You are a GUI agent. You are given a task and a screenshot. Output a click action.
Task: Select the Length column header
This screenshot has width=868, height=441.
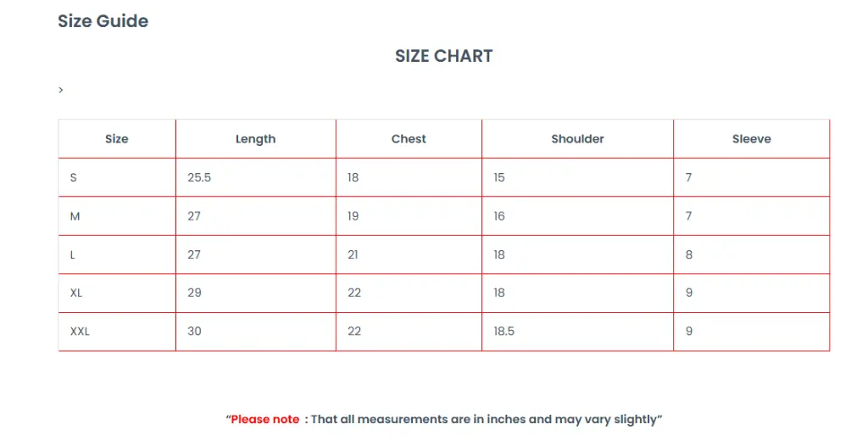(255, 139)
